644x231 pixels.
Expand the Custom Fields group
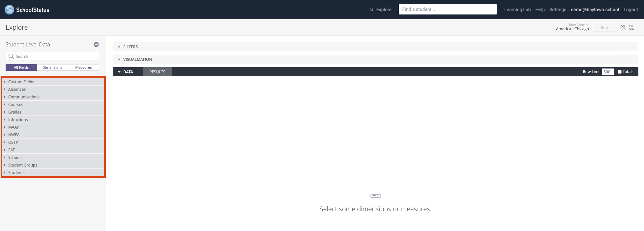click(x=53, y=82)
